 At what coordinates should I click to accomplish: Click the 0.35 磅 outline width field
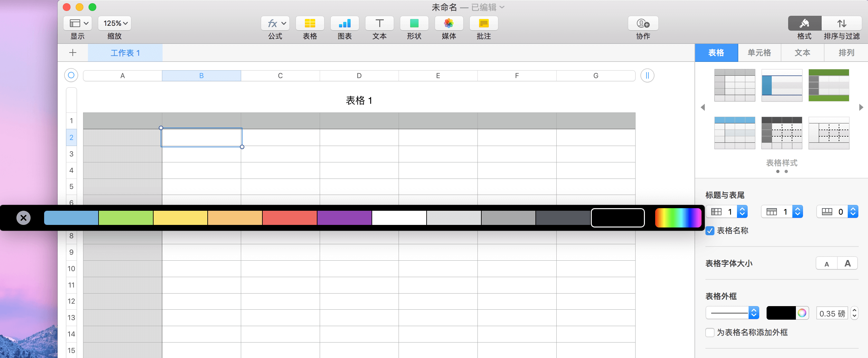832,313
